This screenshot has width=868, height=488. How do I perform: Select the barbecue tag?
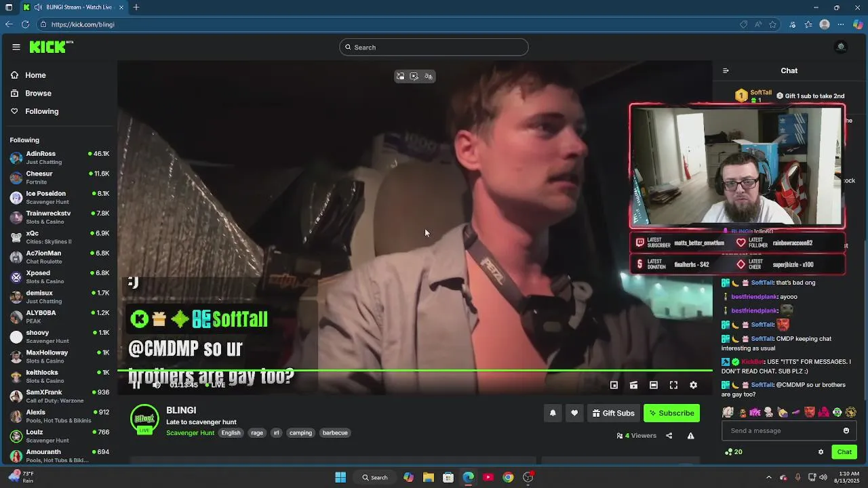(x=335, y=433)
